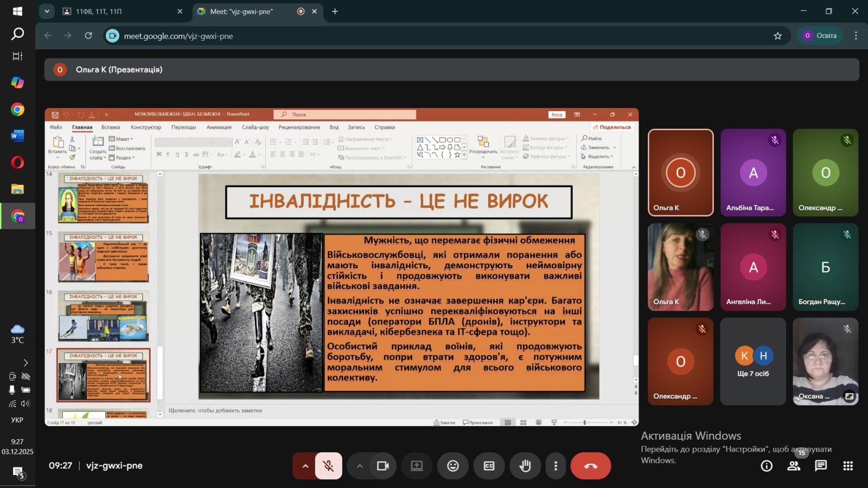Open audio settings chevron beside microphone
The image size is (868, 488).
(305, 466)
